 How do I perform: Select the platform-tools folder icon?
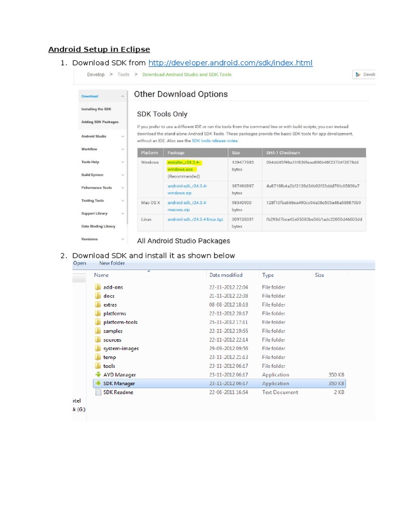98,322
